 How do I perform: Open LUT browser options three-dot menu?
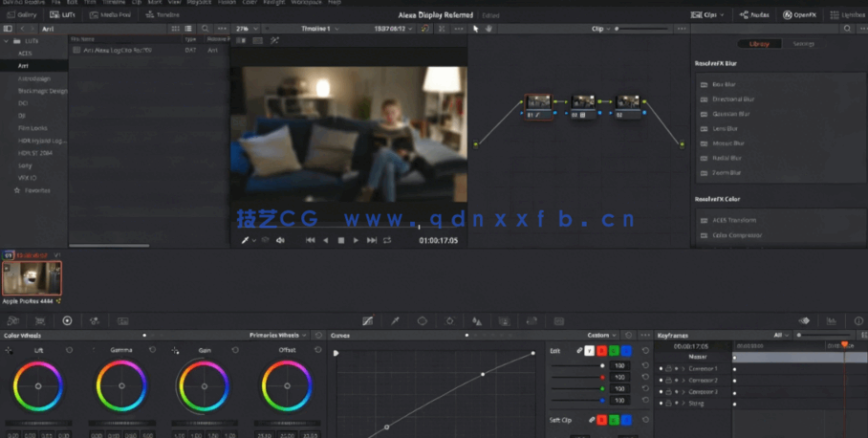pyautogui.click(x=222, y=29)
